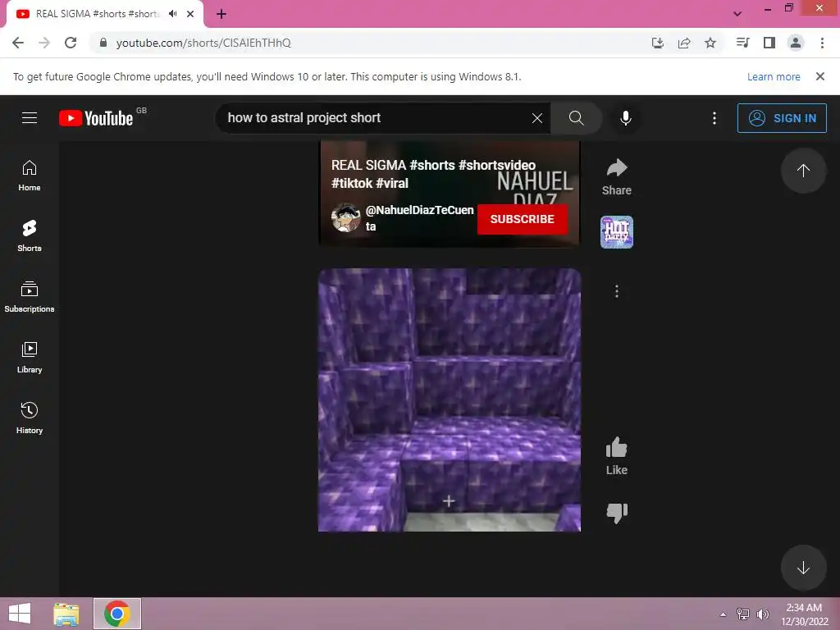Bookmark this page with star icon
The height and width of the screenshot is (630, 840).
coord(710,43)
